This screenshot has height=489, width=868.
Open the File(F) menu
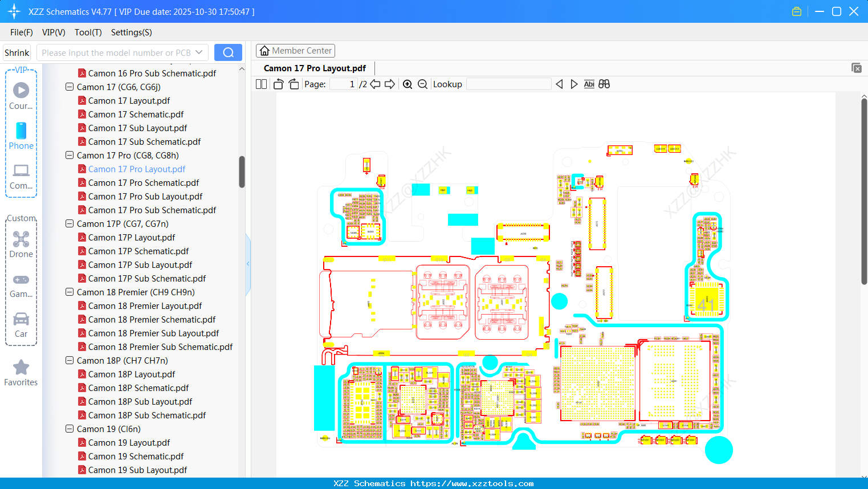click(x=22, y=32)
